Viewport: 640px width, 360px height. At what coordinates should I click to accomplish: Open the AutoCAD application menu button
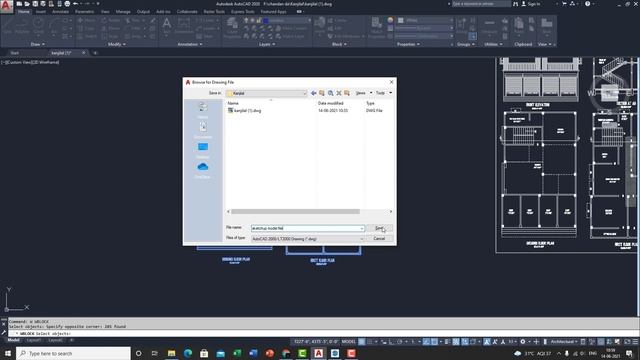pyautogui.click(x=6, y=6)
